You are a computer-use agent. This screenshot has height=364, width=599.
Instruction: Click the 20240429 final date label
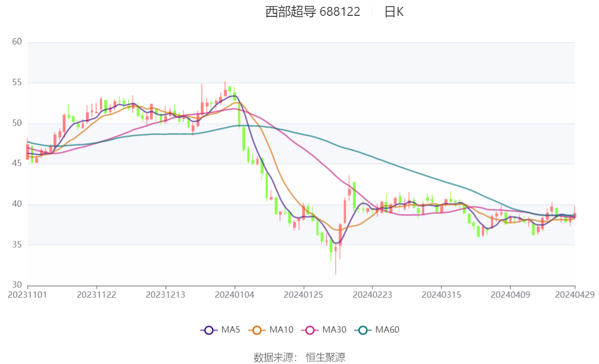575,295
